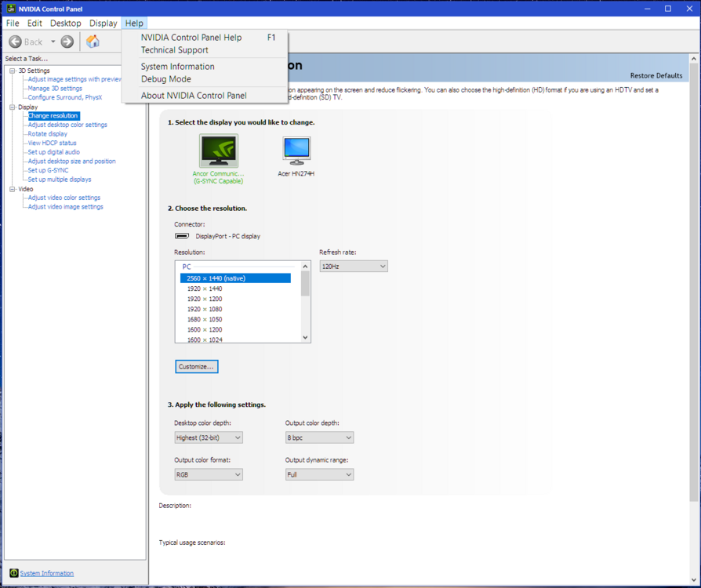701x588 pixels.
Task: Click resolution list scroll down arrow
Action: [305, 338]
